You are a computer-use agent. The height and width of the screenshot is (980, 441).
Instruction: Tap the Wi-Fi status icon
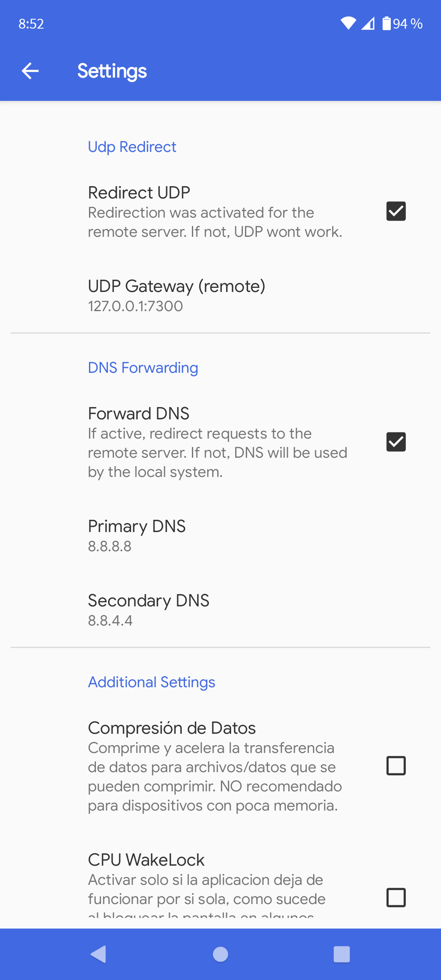point(348,24)
